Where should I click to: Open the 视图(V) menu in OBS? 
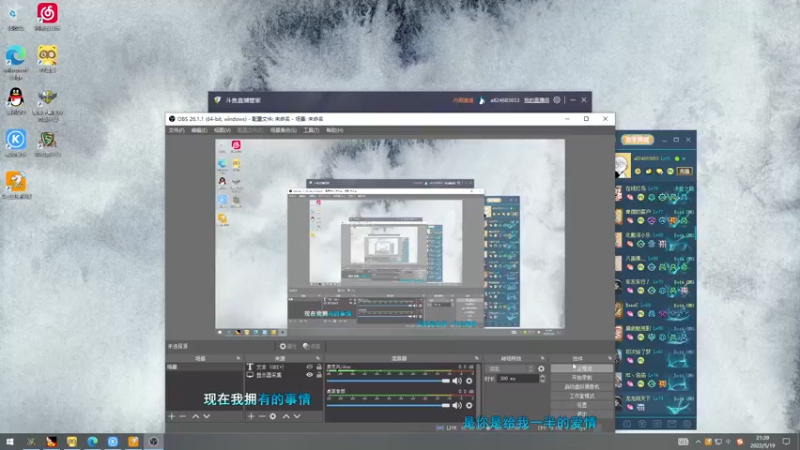coord(222,131)
